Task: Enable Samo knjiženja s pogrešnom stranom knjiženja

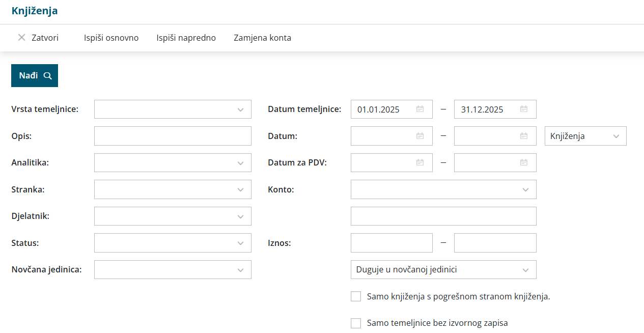Action: [356, 296]
